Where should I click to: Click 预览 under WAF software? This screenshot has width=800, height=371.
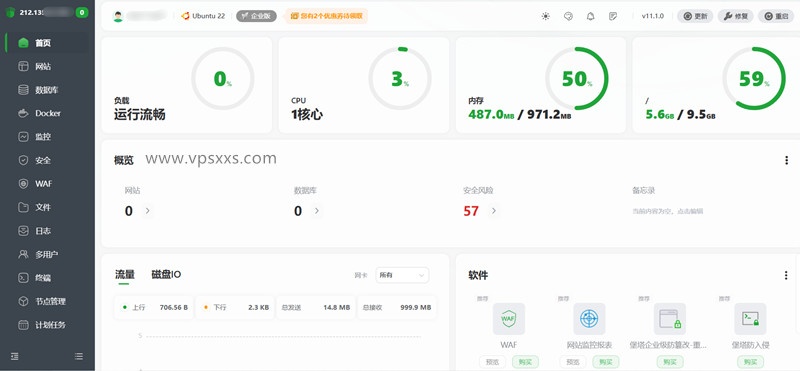(x=492, y=362)
